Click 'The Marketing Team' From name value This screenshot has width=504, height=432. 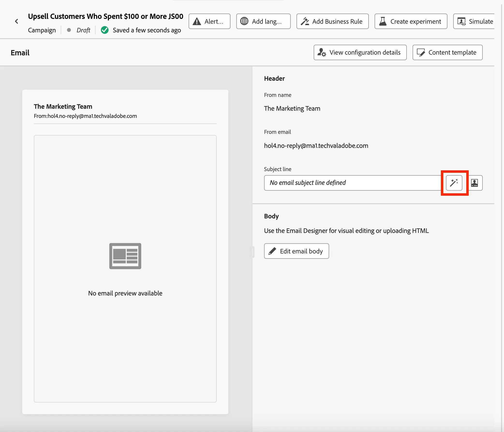click(292, 108)
